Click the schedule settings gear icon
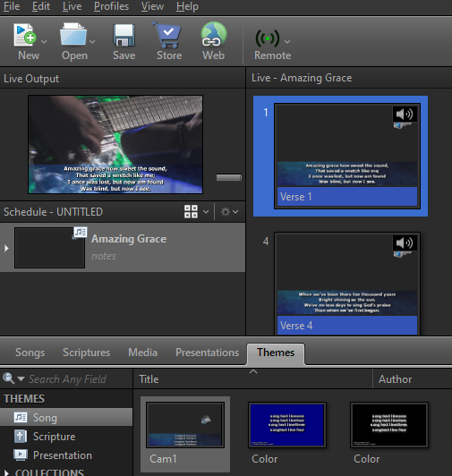Screen dimensions: 452x476 pos(226,211)
